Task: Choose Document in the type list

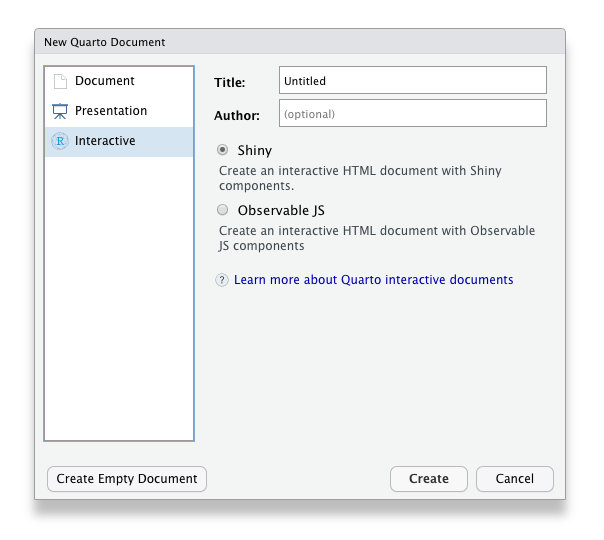Action: click(x=119, y=81)
